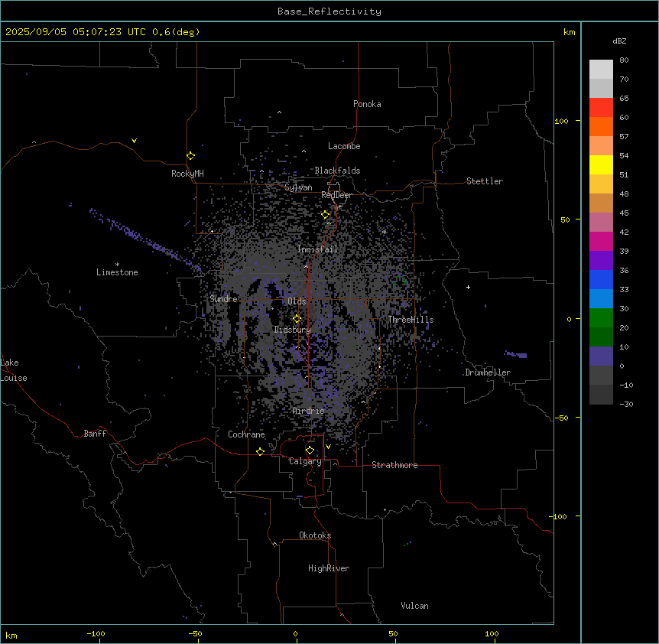Click the yellow diamond marker beside RockyMH
This screenshot has width=659, height=644.
pyautogui.click(x=191, y=156)
